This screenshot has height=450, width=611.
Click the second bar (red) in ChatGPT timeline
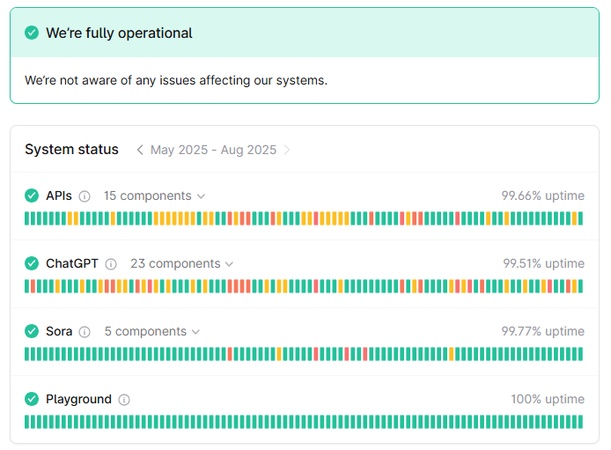click(33, 286)
